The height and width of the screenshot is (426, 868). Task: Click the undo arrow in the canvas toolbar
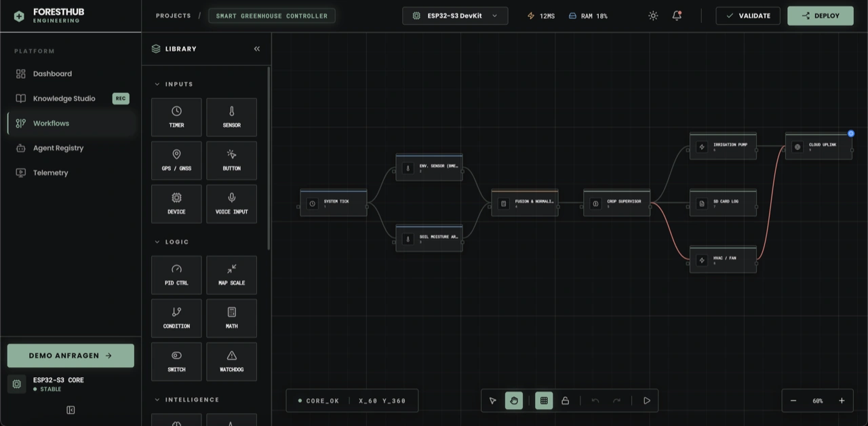pyautogui.click(x=595, y=400)
